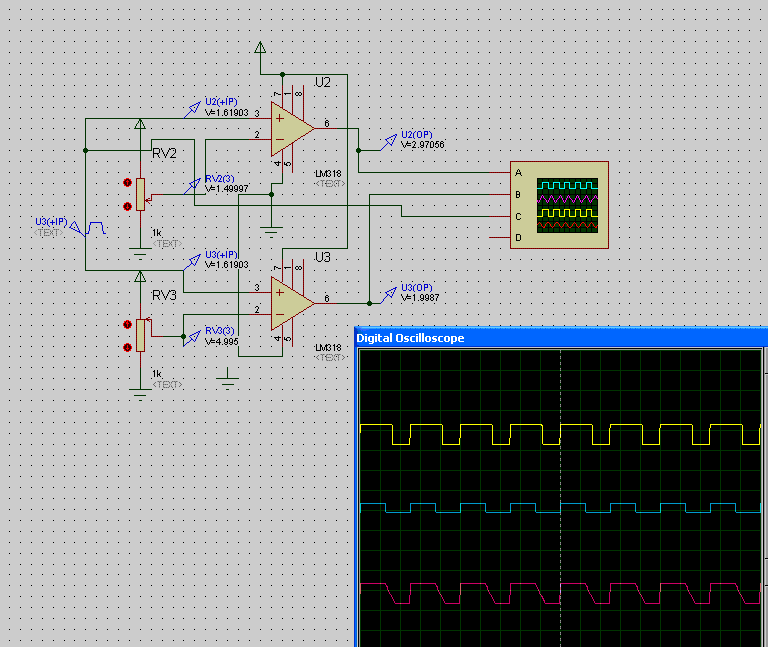Click the RV3 reference label

pyautogui.click(x=164, y=295)
